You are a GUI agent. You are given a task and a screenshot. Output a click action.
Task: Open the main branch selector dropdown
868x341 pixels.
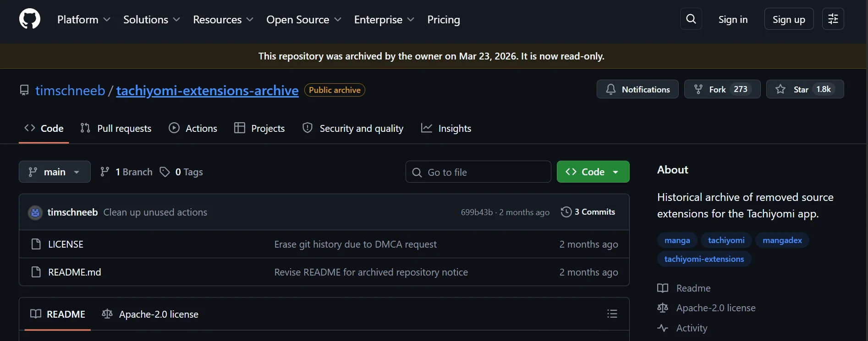point(55,172)
